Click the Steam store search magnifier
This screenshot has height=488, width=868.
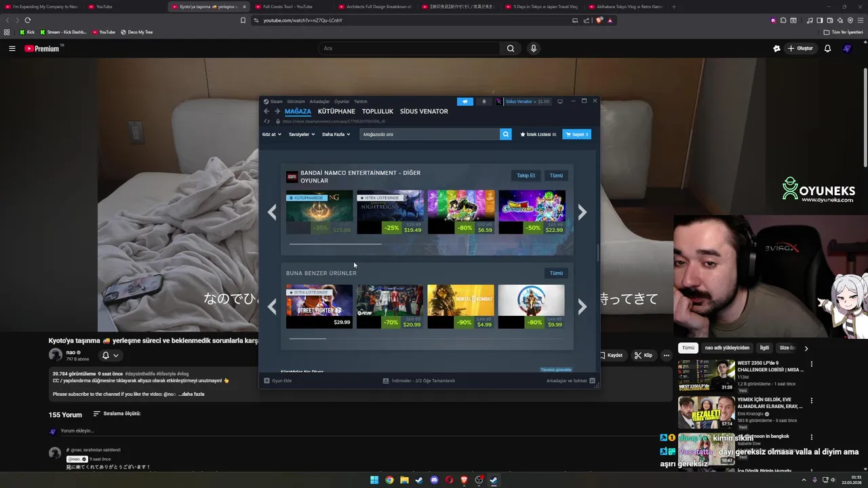(505, 134)
